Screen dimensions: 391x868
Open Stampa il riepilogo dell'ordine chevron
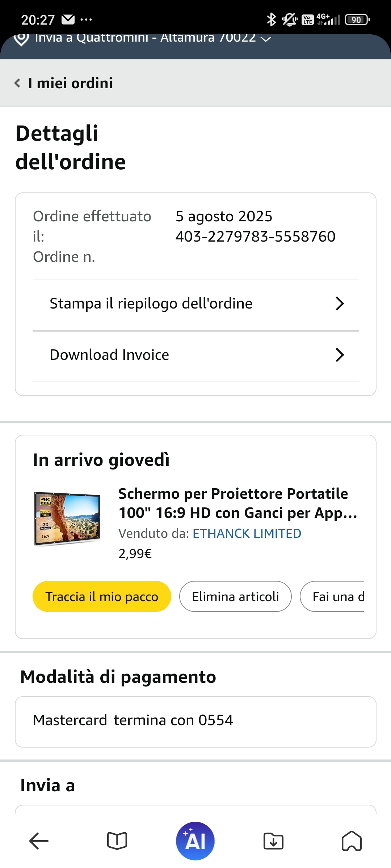coord(339,304)
